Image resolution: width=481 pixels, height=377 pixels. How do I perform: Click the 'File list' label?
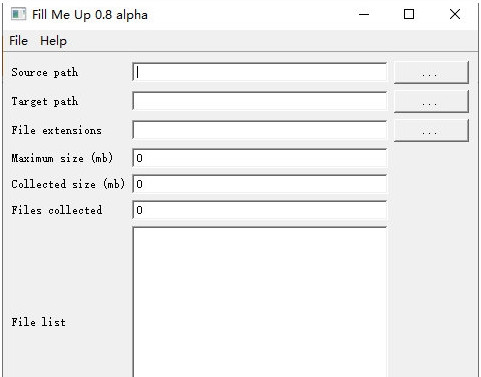pyautogui.click(x=38, y=322)
